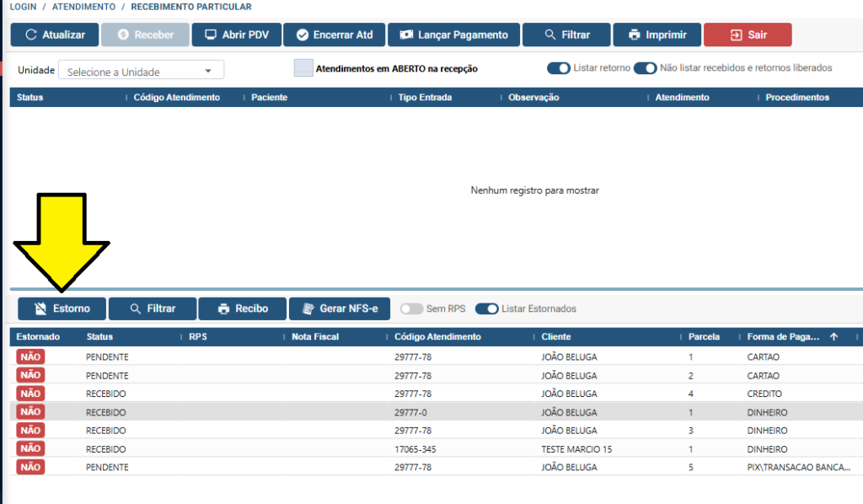Exit using the red Sair button

coord(747,35)
